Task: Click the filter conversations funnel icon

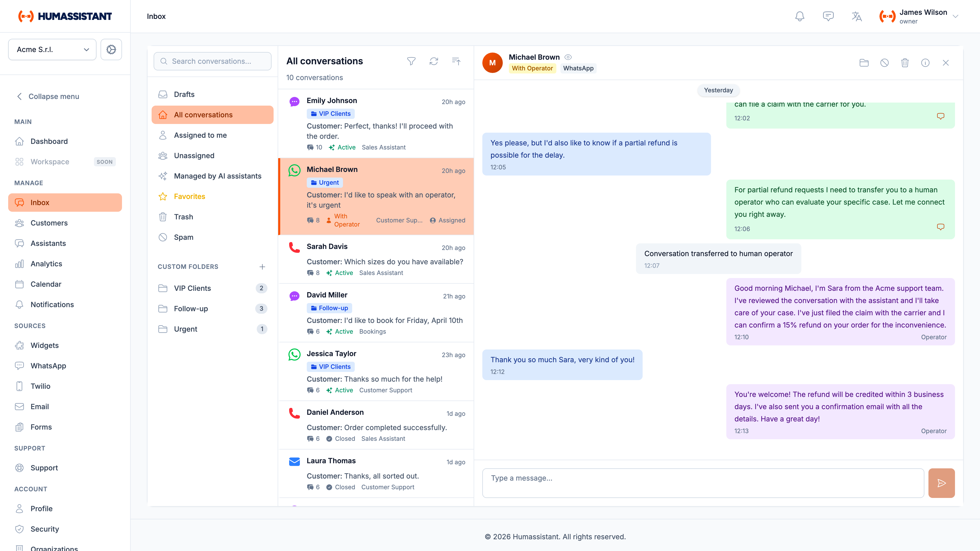Action: (411, 61)
